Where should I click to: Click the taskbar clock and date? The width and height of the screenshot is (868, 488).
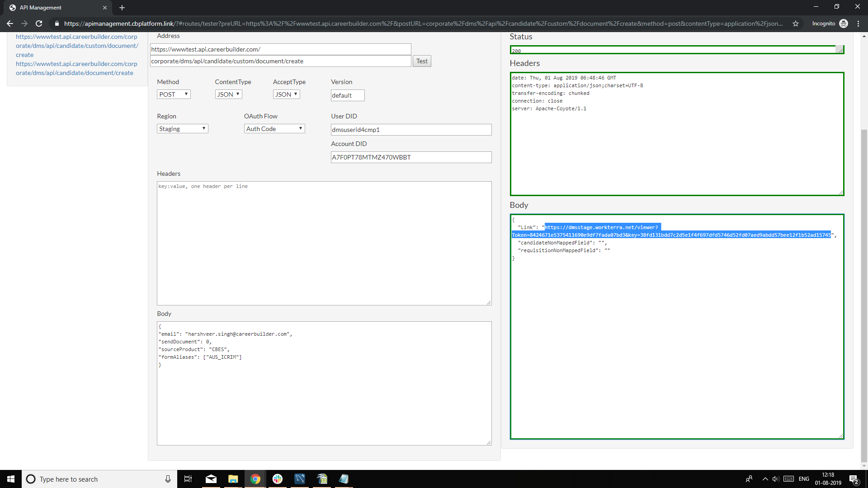coord(828,479)
